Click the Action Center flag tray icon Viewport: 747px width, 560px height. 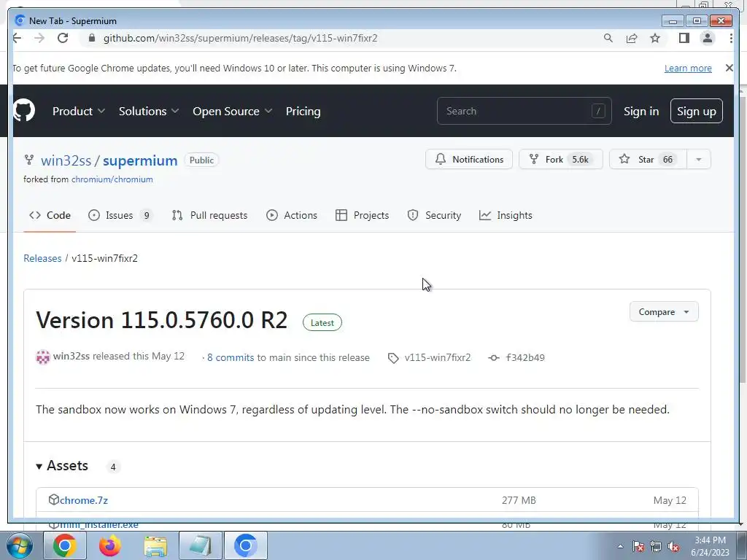pyautogui.click(x=638, y=547)
